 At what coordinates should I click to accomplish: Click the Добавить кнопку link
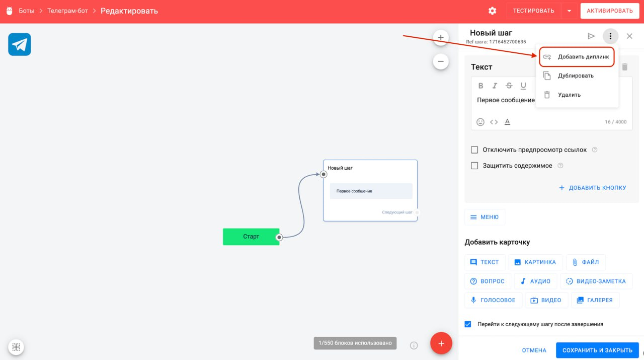click(593, 188)
